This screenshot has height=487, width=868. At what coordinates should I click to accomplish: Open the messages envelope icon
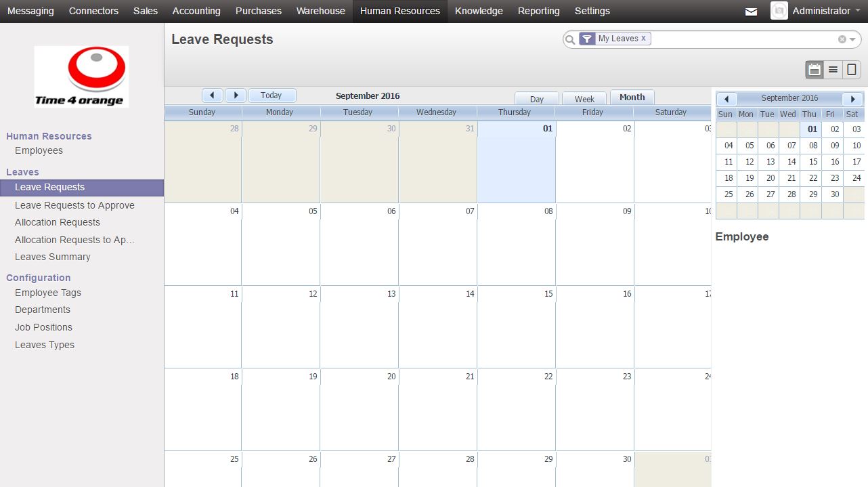pyautogui.click(x=751, y=12)
